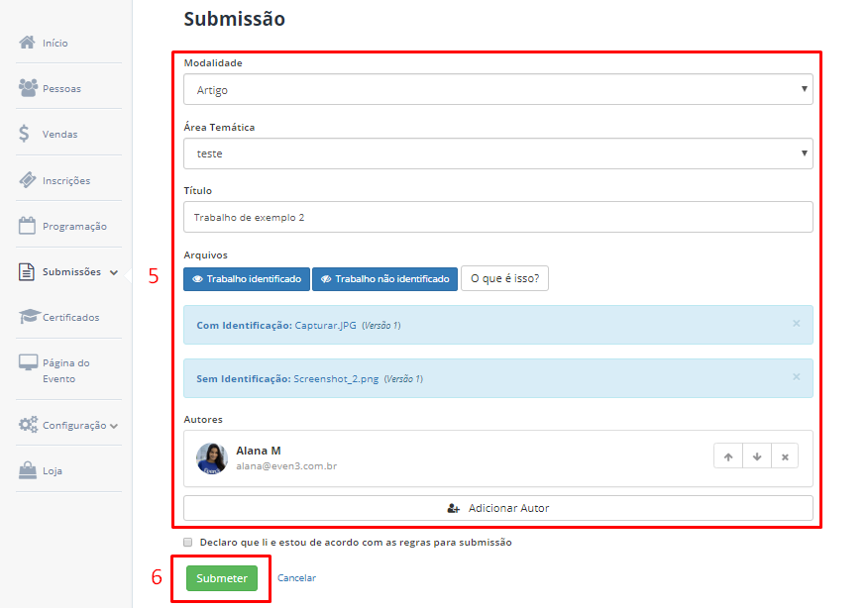The image size is (868, 608).
Task: Click the Início home icon
Action: tap(27, 42)
